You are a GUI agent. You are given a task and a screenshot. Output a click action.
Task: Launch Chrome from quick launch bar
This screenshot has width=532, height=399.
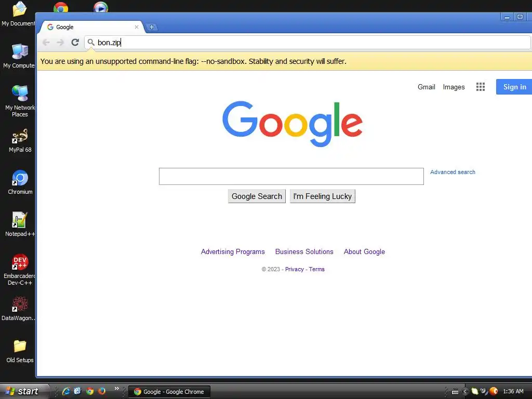(x=90, y=391)
